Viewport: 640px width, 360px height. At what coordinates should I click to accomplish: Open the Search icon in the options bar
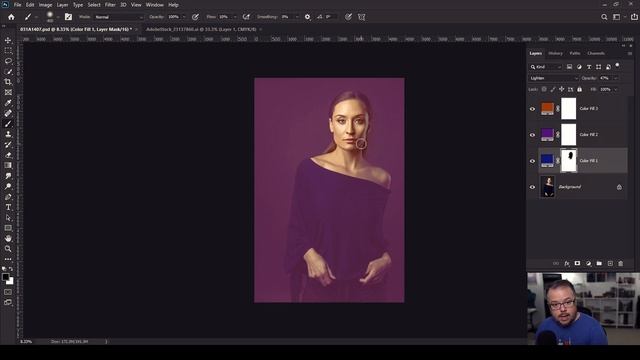(604, 17)
